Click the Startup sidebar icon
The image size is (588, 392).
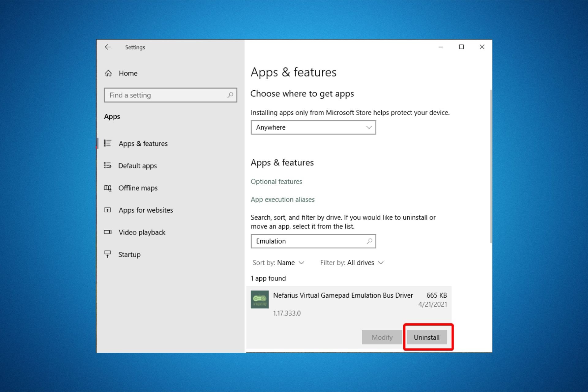[x=107, y=254]
